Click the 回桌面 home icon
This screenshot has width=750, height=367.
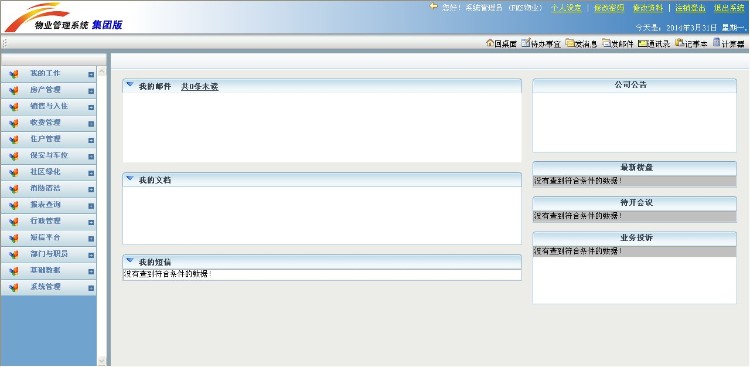490,44
